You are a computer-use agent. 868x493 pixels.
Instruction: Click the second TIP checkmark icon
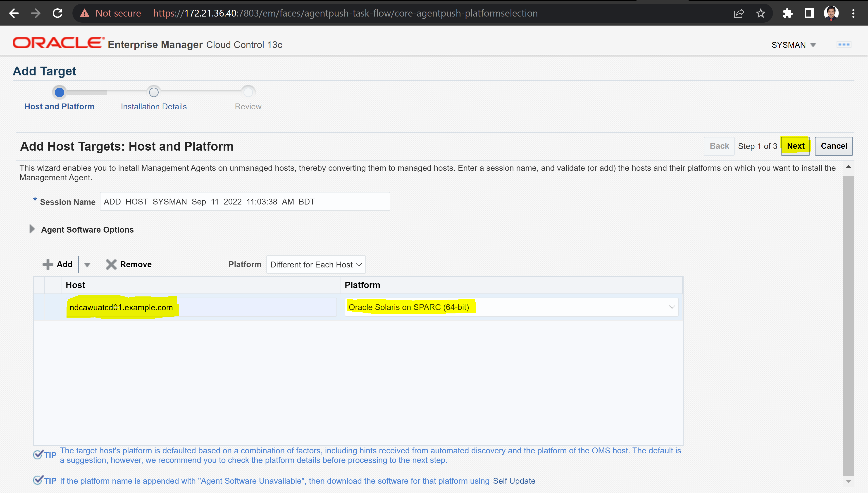click(x=38, y=480)
